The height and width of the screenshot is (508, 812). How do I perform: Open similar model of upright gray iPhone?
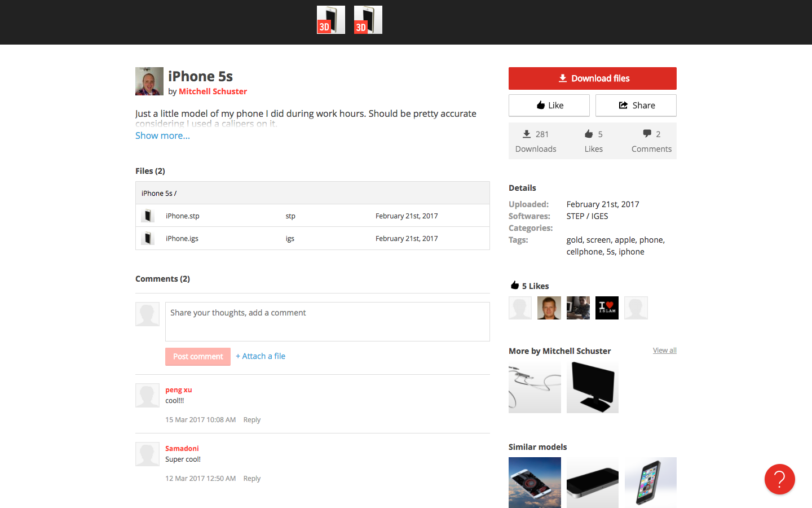point(651,483)
